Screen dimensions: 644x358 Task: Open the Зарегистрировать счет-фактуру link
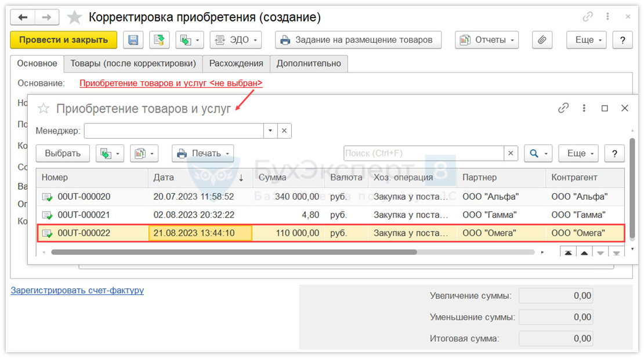[77, 290]
